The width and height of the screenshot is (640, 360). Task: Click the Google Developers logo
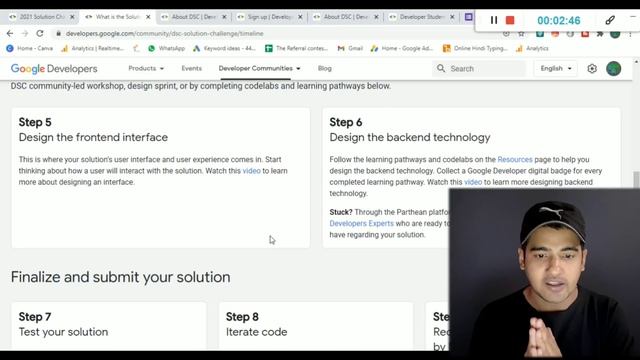coord(54,69)
